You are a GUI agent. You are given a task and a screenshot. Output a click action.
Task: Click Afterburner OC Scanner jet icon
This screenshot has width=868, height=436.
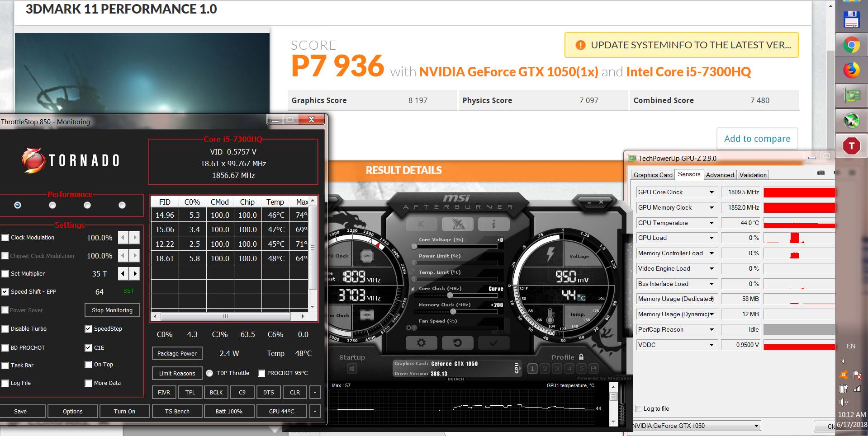pos(457,224)
